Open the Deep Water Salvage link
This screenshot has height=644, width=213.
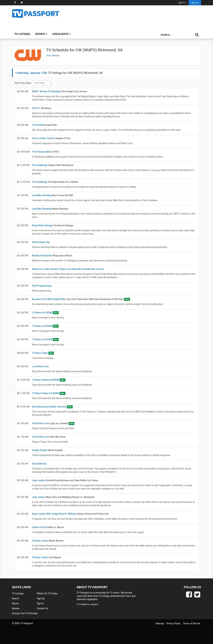42,225
